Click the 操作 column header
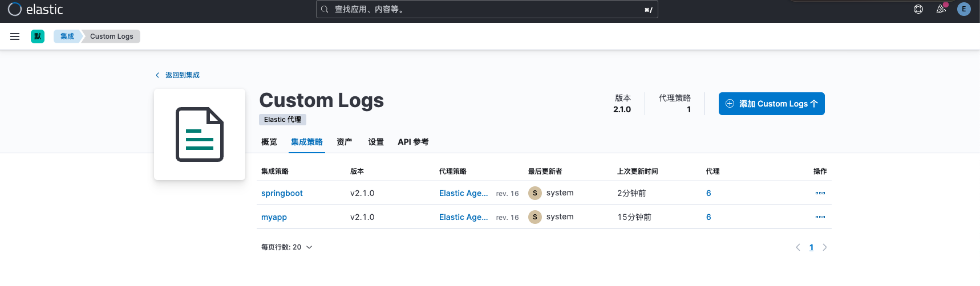980x286 pixels. point(820,171)
